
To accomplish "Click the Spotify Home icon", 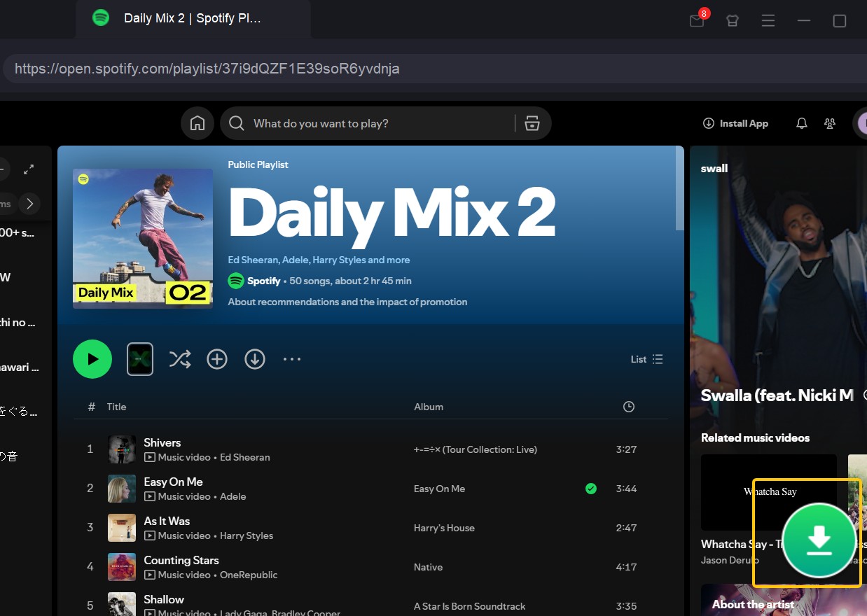I will coord(197,123).
